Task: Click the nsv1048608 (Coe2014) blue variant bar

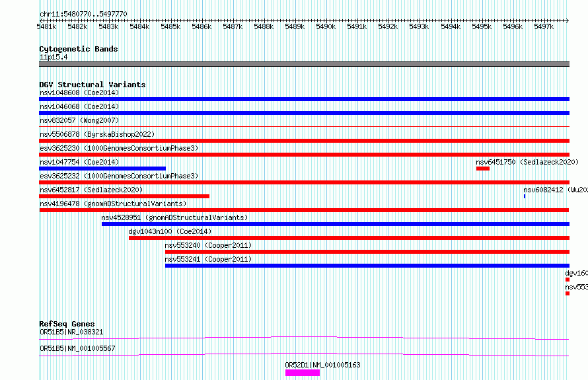Action: (x=304, y=99)
